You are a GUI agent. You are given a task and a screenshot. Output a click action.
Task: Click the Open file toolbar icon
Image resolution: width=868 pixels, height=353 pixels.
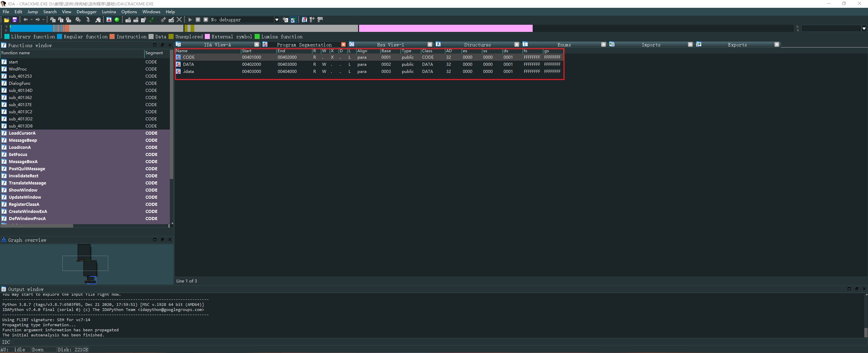6,20
